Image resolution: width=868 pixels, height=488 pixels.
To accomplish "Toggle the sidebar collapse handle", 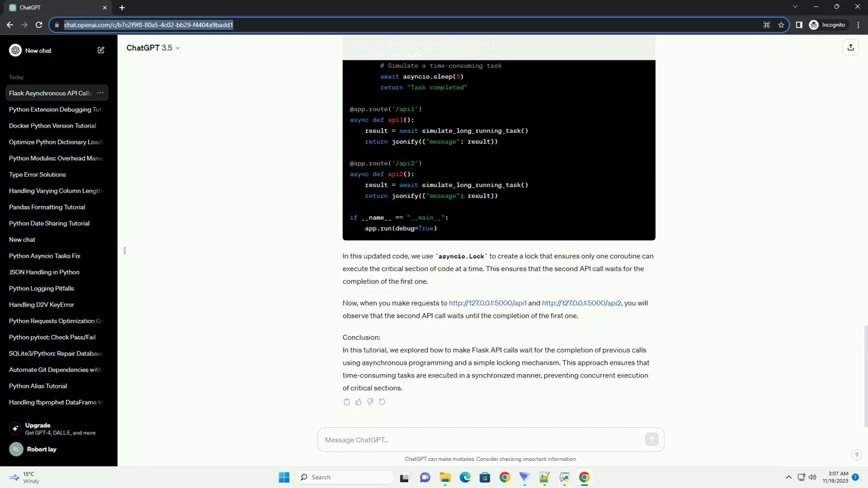I will click(125, 251).
